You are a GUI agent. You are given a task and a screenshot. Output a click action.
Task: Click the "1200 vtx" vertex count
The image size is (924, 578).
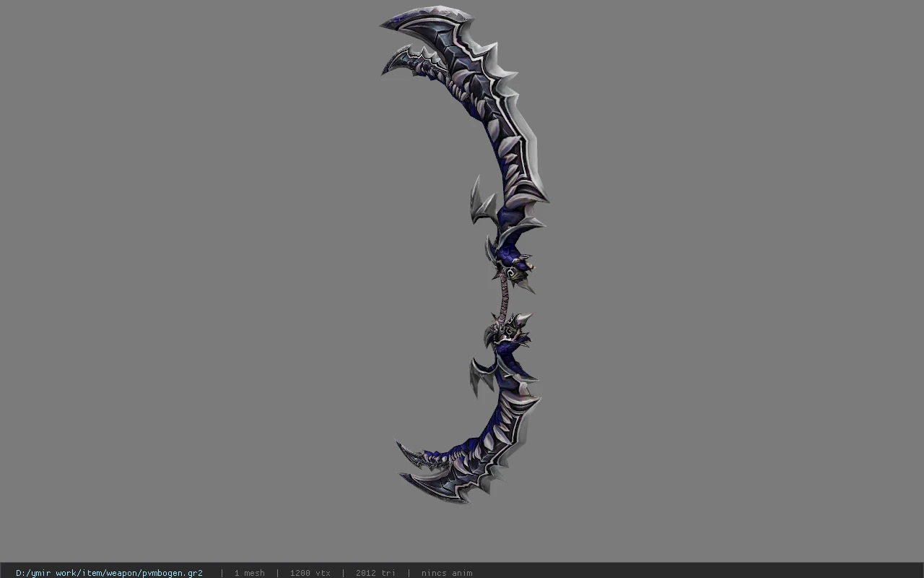pyautogui.click(x=310, y=573)
